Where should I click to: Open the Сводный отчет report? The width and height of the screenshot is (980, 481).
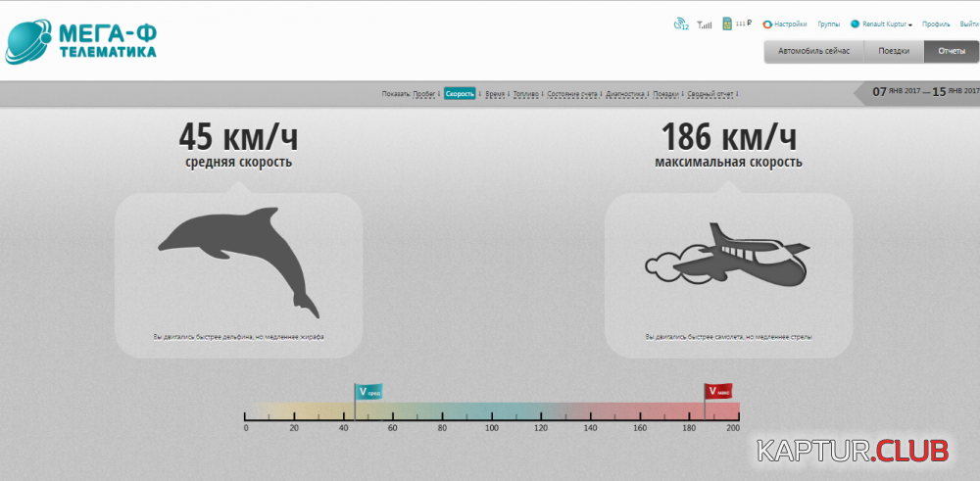pos(710,94)
